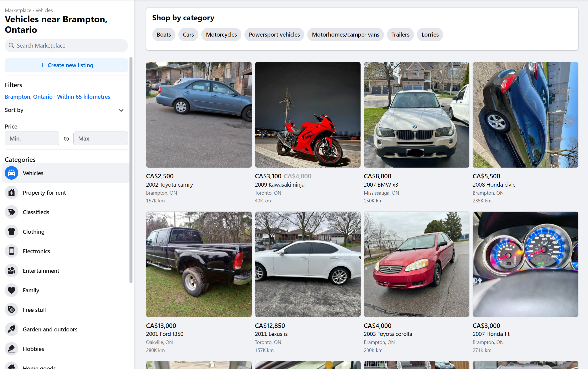Click the Vehicles breadcrumb link
Image resolution: width=588 pixels, height=369 pixels.
[44, 10]
